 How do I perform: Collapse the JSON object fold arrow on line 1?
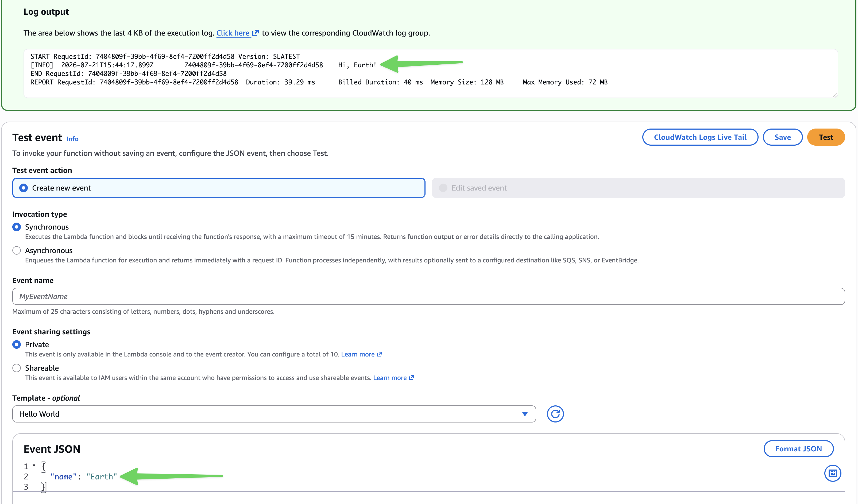[x=34, y=466]
